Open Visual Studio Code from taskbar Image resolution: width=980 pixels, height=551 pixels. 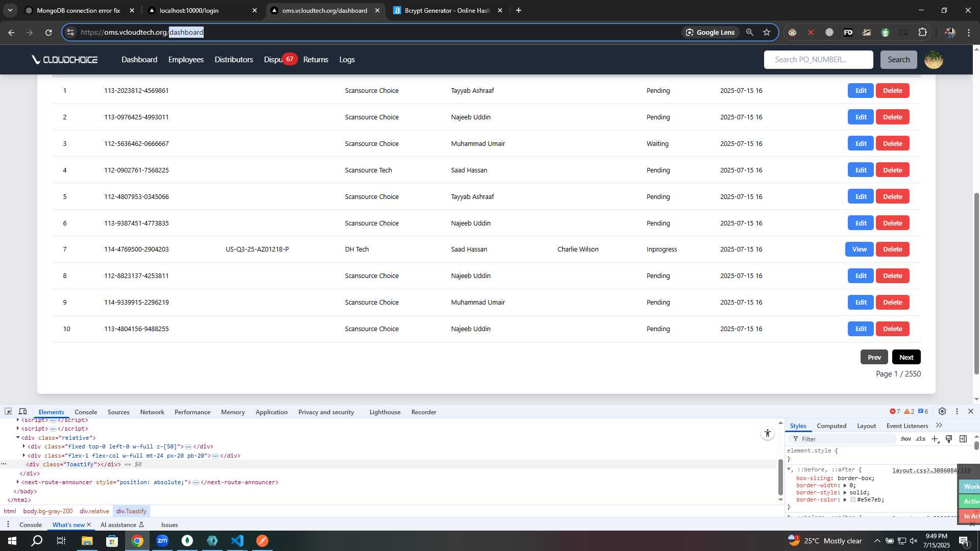(237, 541)
